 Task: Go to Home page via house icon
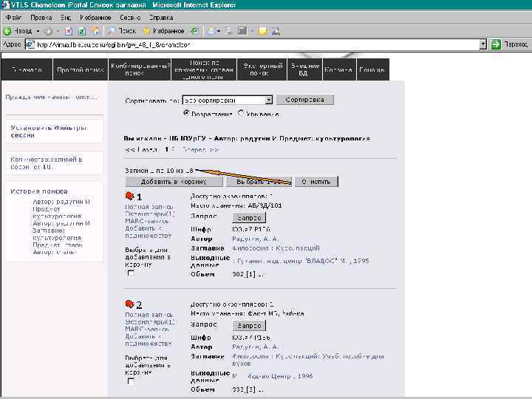(x=96, y=31)
